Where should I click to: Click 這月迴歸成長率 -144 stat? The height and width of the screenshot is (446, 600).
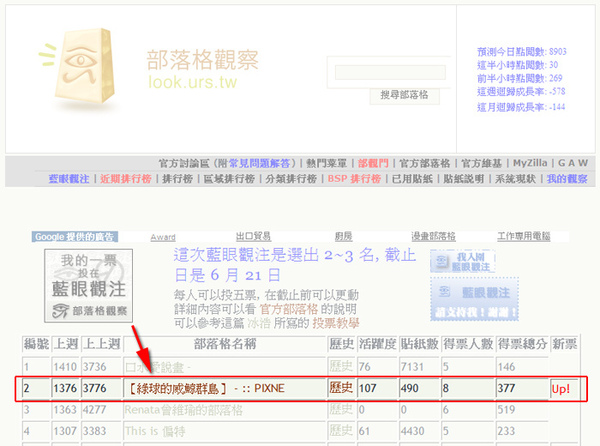click(x=521, y=107)
